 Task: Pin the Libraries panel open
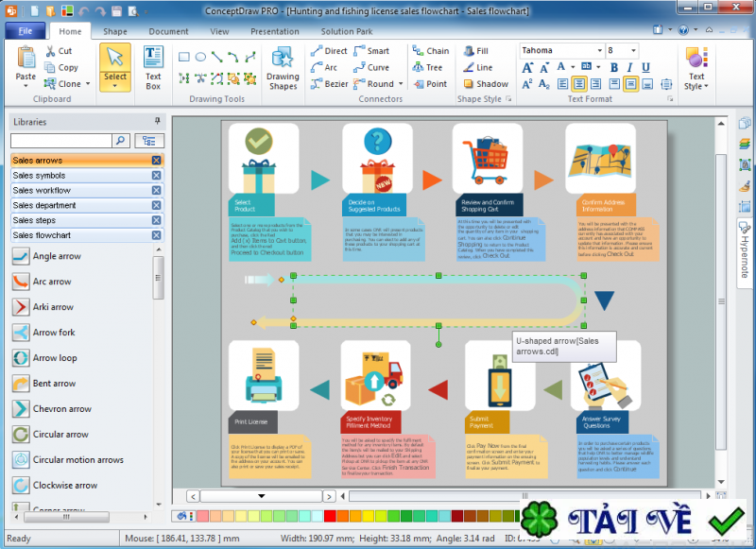tap(159, 121)
